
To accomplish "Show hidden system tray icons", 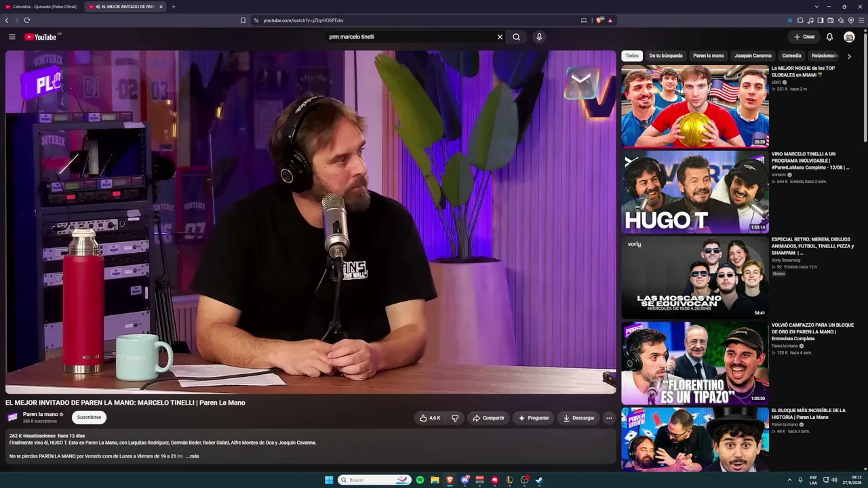I will point(790,480).
